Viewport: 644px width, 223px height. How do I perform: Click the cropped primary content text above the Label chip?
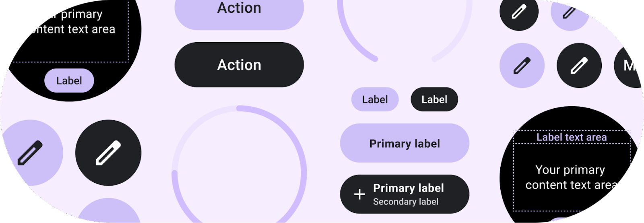coord(74,22)
